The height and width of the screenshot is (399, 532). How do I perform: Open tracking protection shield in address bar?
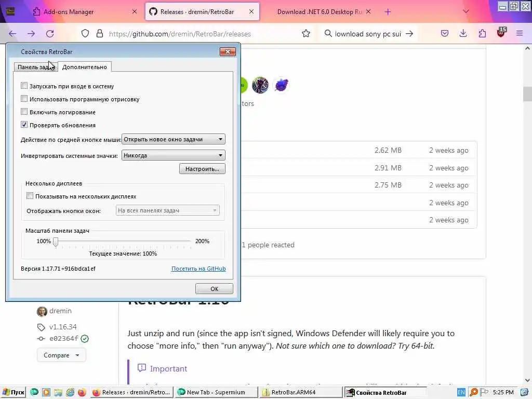(x=85, y=34)
